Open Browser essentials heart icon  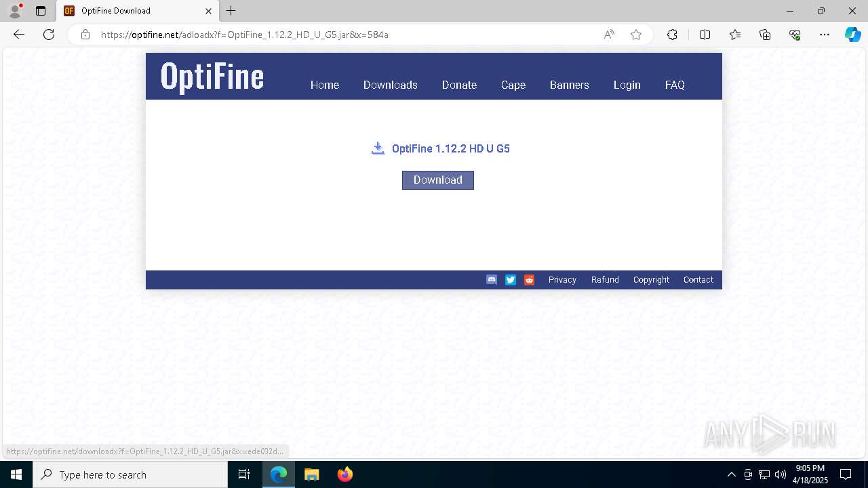click(x=795, y=35)
